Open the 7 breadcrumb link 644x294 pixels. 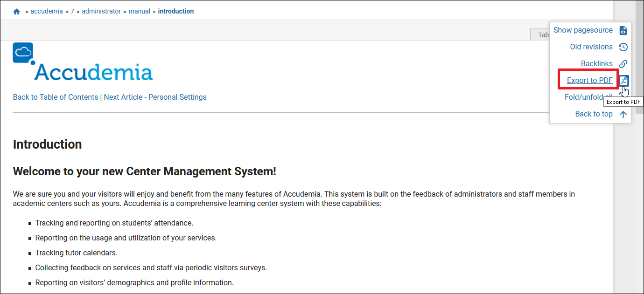tap(72, 11)
